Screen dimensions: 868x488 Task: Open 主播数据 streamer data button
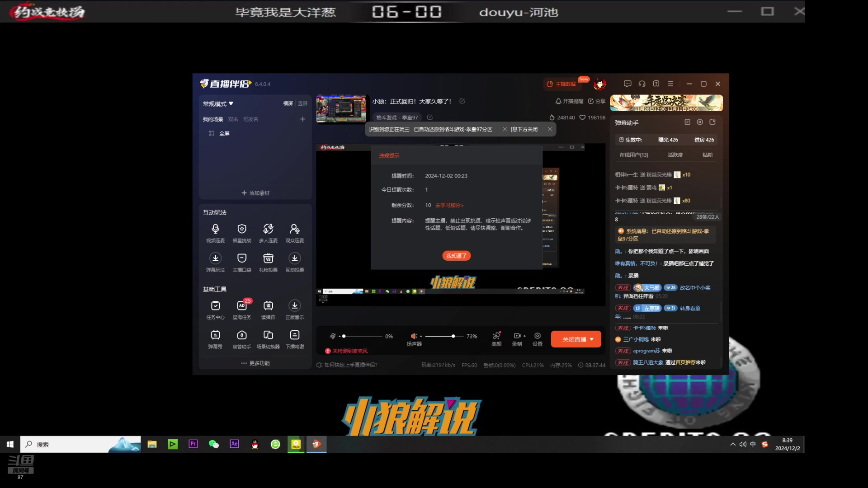click(561, 84)
